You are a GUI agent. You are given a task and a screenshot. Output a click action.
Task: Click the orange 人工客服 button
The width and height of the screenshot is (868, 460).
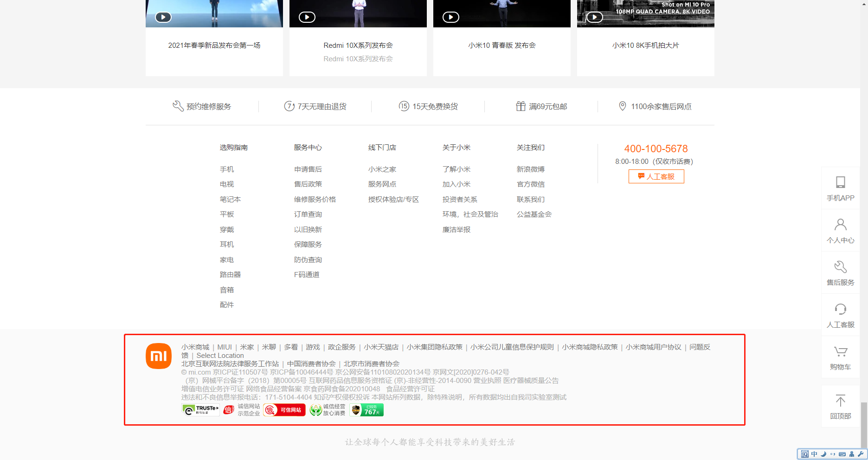coord(656,176)
